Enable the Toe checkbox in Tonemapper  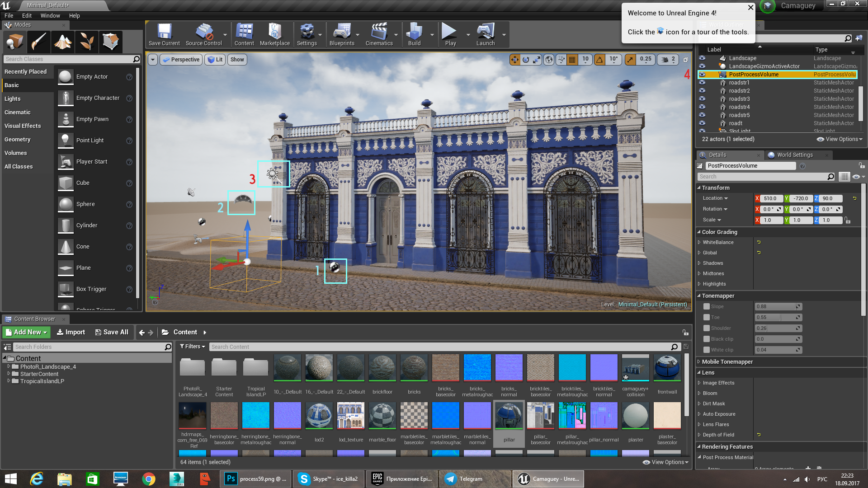point(707,317)
